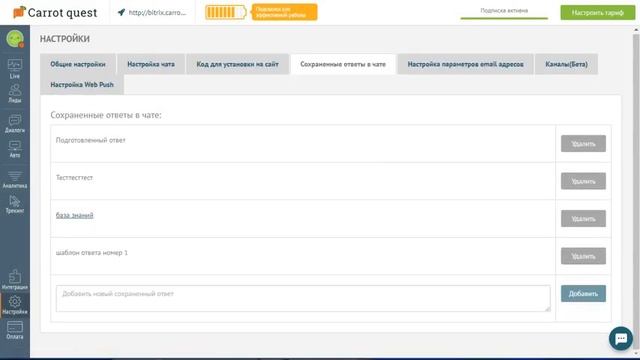This screenshot has height=360, width=640.
Task: Switch to Настройка параметров email адресов tab
Action: (x=465, y=64)
